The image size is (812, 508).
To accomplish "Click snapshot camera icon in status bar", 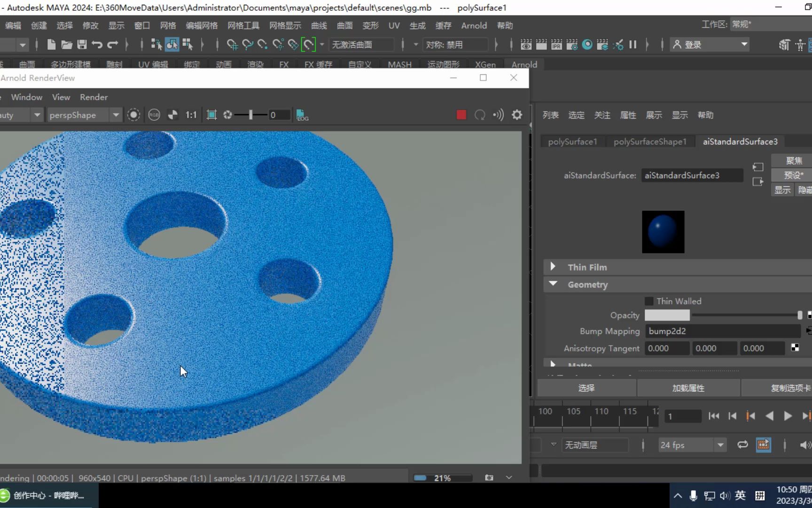I will pyautogui.click(x=489, y=478).
